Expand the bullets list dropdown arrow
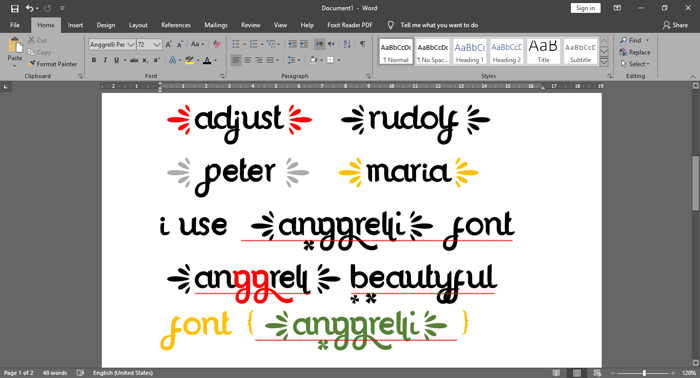Screen dimensions: 700x378 244,44
